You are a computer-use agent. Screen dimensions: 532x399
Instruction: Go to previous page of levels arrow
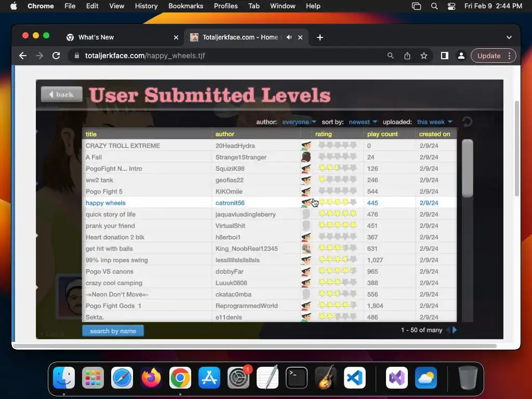(448, 330)
